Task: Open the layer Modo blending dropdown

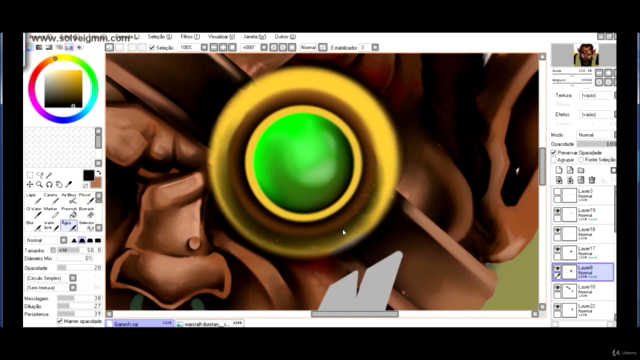Action: (x=596, y=135)
